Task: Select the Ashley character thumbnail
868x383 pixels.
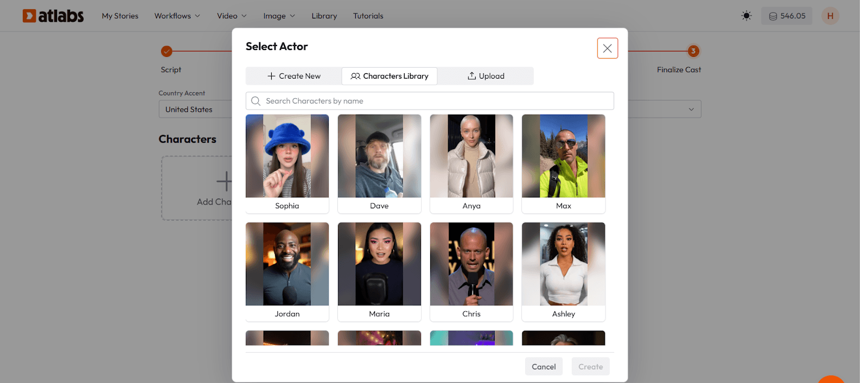Action: pos(564,264)
